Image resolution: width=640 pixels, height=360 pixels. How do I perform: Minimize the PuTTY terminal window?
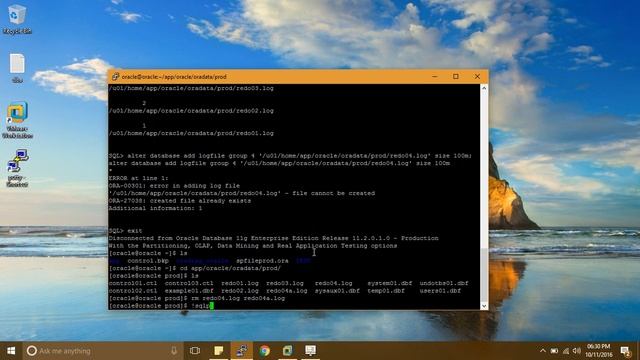coord(434,76)
